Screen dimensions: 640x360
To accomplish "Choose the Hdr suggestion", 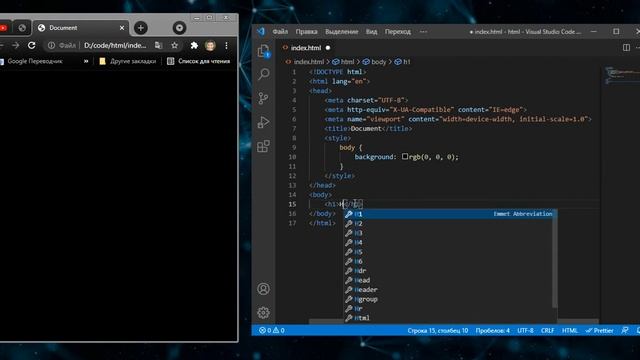I will (x=447, y=271).
